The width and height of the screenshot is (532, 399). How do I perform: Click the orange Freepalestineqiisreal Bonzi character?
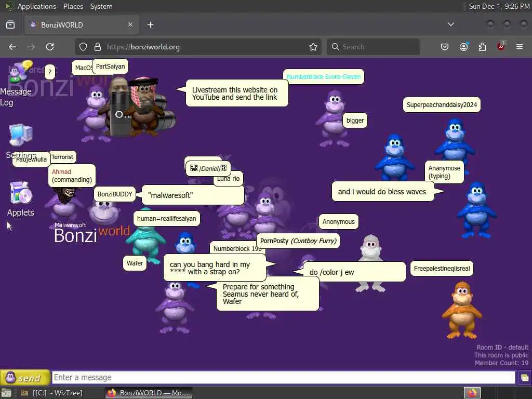461,310
